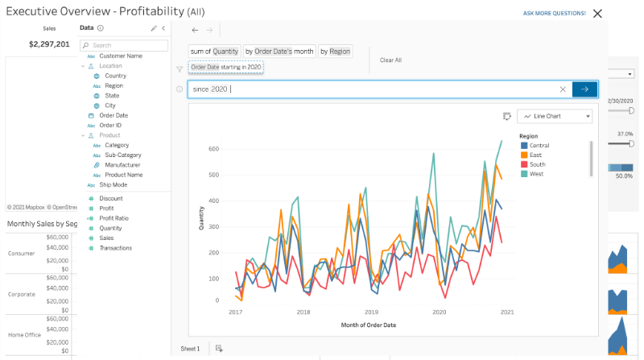Collapse the Location hierarchy

coord(83,66)
